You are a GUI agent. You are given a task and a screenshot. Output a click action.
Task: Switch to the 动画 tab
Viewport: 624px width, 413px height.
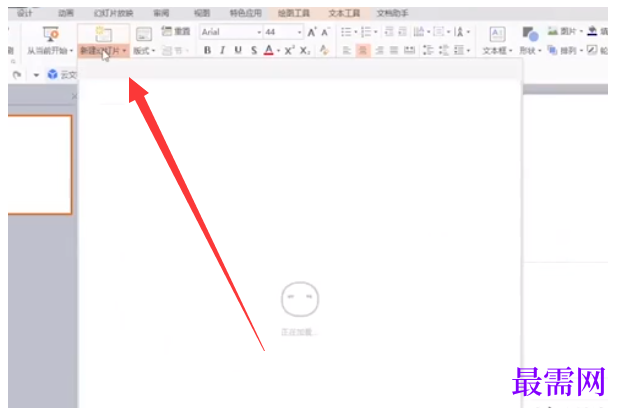pyautogui.click(x=66, y=13)
